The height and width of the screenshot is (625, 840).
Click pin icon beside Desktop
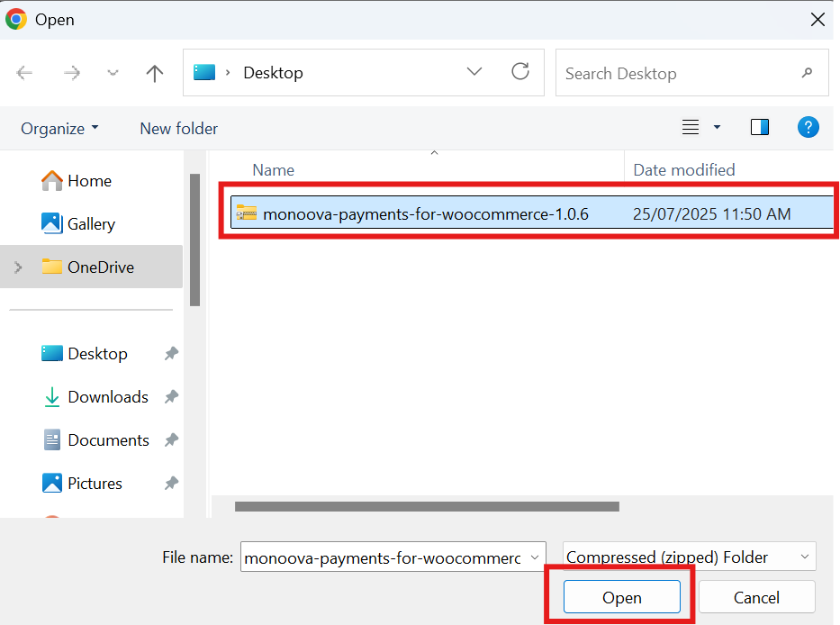click(171, 353)
